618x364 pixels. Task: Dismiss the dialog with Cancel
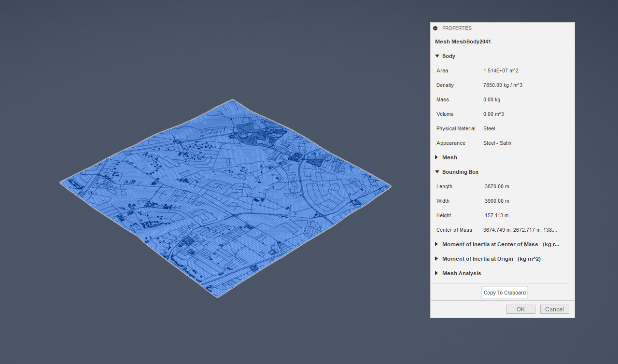pyautogui.click(x=554, y=309)
